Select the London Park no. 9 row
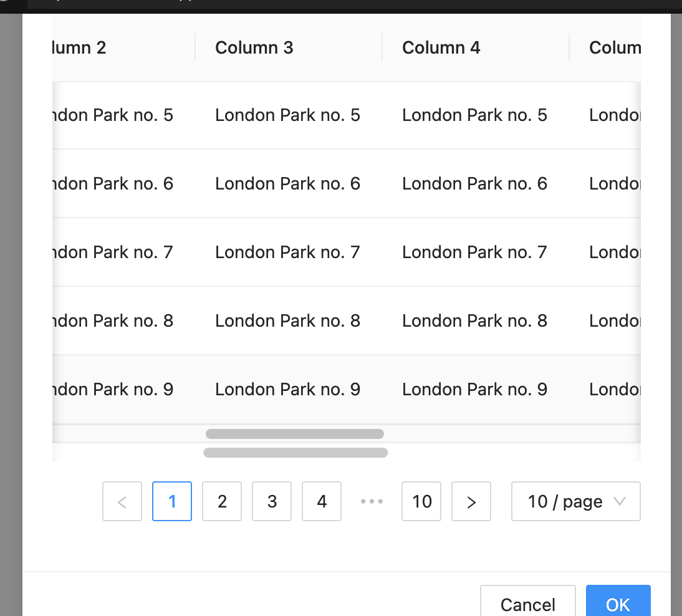 point(287,389)
